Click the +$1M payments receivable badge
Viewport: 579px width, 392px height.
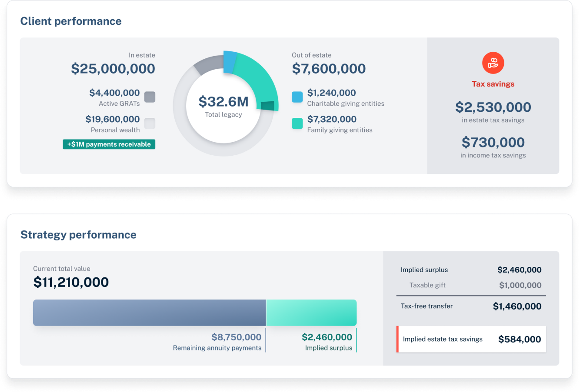click(x=109, y=144)
